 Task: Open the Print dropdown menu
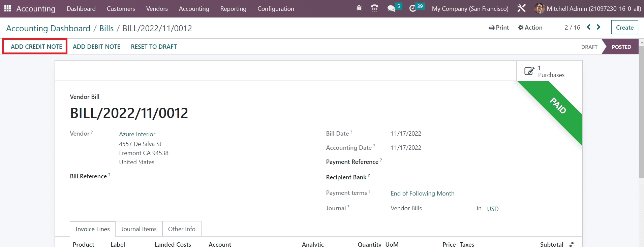[x=499, y=28]
